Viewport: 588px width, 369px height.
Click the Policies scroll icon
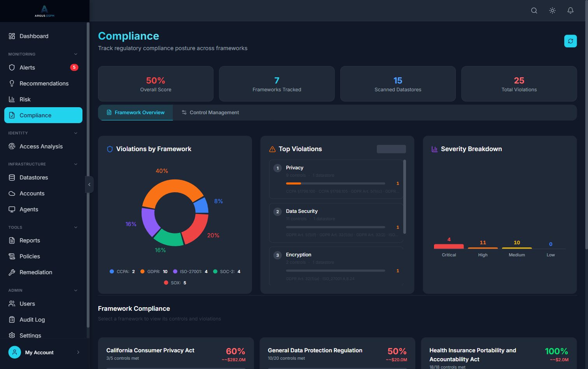tap(12, 256)
